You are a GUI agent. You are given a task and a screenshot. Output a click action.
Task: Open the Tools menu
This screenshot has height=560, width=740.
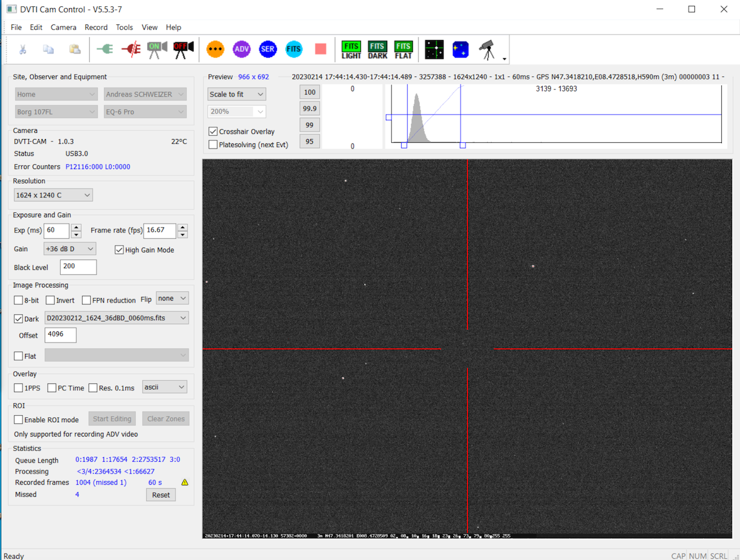tap(124, 28)
